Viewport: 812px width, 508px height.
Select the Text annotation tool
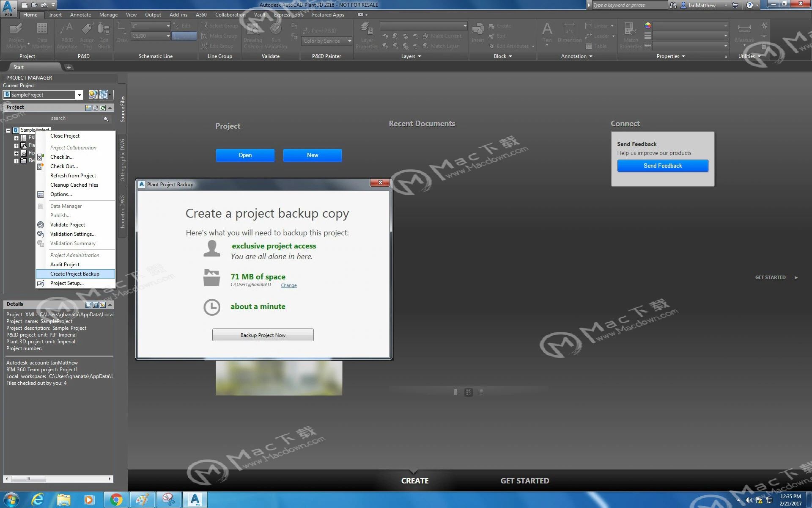click(547, 33)
